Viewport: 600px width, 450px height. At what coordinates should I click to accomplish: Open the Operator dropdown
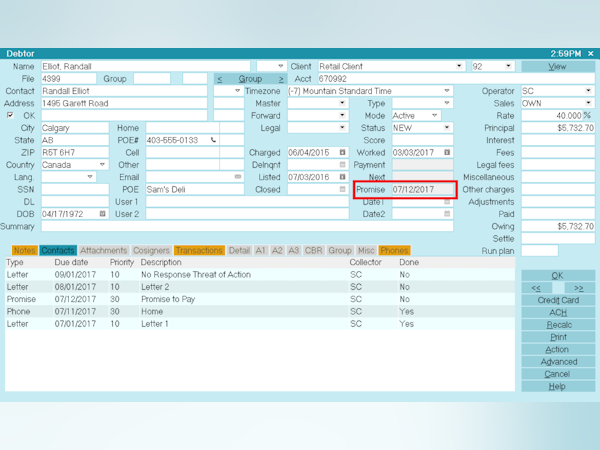tap(588, 91)
